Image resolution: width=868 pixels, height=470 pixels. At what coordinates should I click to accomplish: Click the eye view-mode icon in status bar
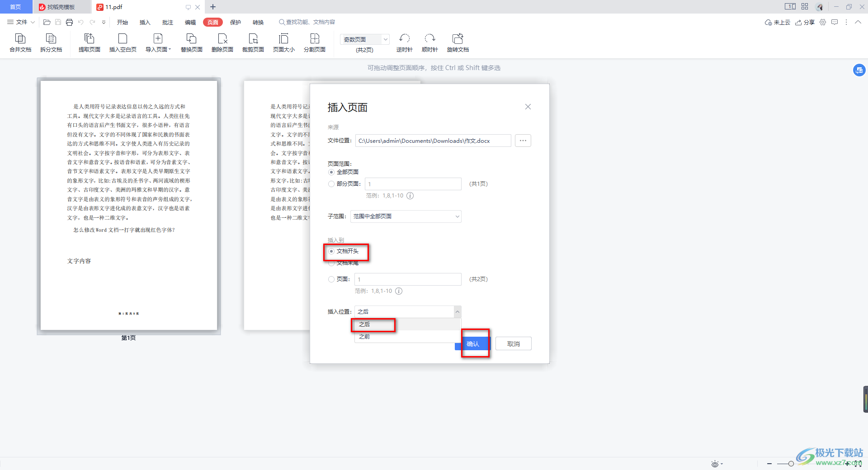coord(715,464)
